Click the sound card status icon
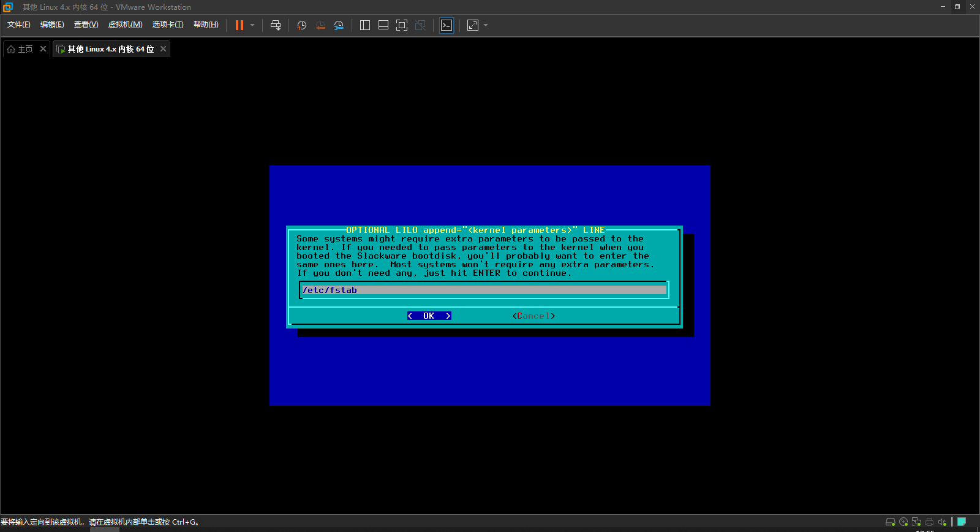Viewport: 980px width, 532px height. [x=942, y=522]
